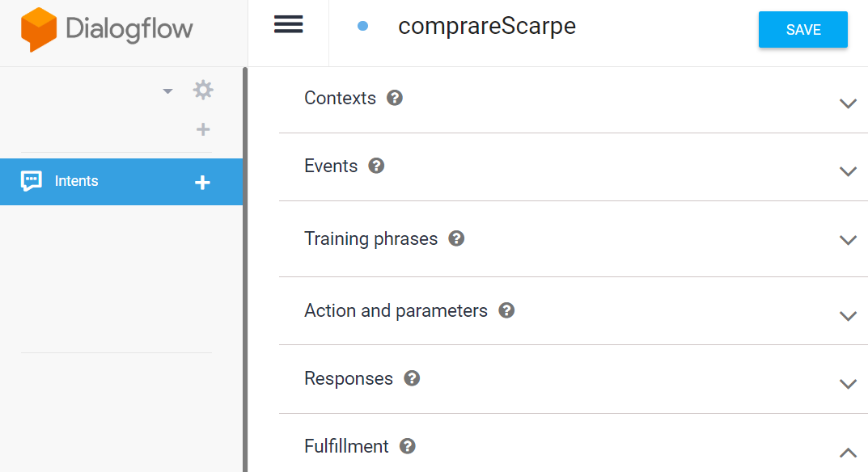Expand the Training phrases section chevron
This screenshot has width=868, height=472.
848,240
